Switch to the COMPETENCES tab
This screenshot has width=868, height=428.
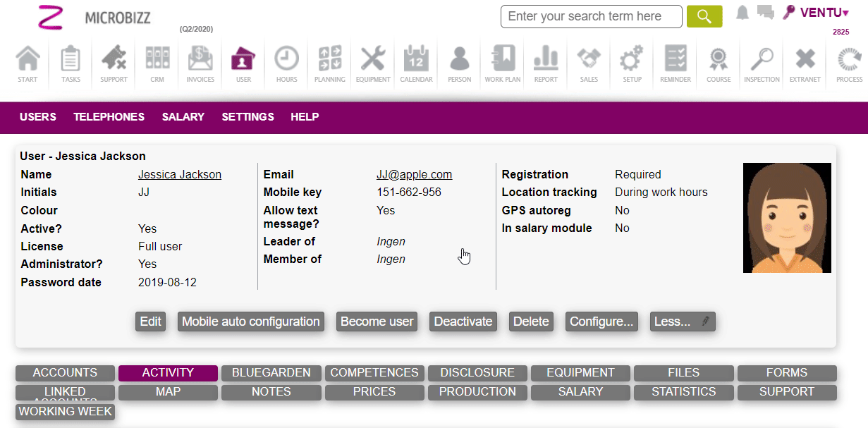click(x=374, y=373)
